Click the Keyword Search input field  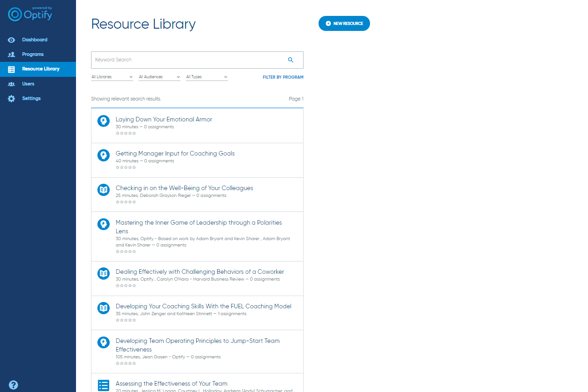187,60
